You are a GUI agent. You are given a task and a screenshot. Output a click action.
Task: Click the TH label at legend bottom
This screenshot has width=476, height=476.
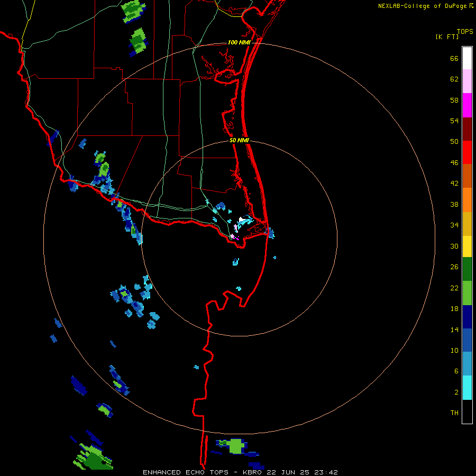454,413
